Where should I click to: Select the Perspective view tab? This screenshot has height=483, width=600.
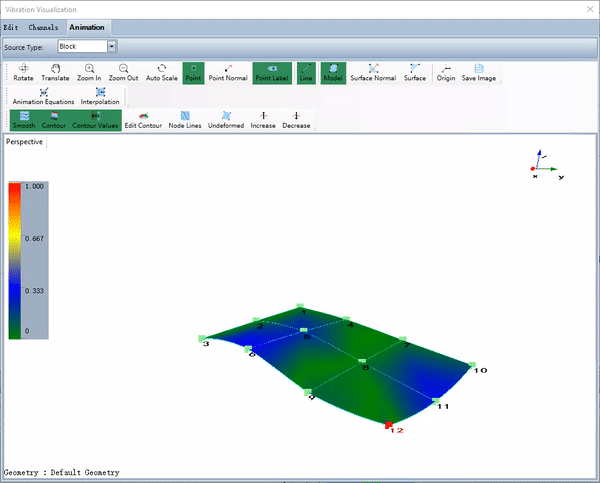(24, 142)
